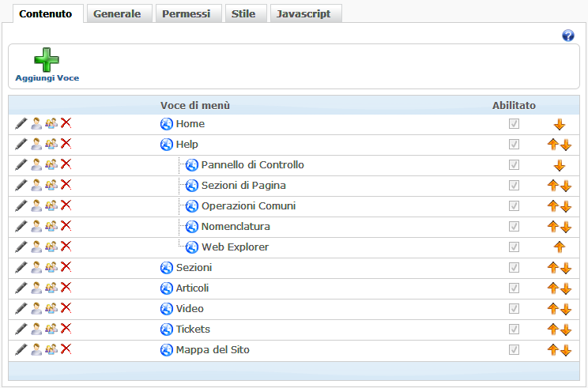
Task: Toggle Abilitato checkbox for Web Explorer
Action: [514, 247]
